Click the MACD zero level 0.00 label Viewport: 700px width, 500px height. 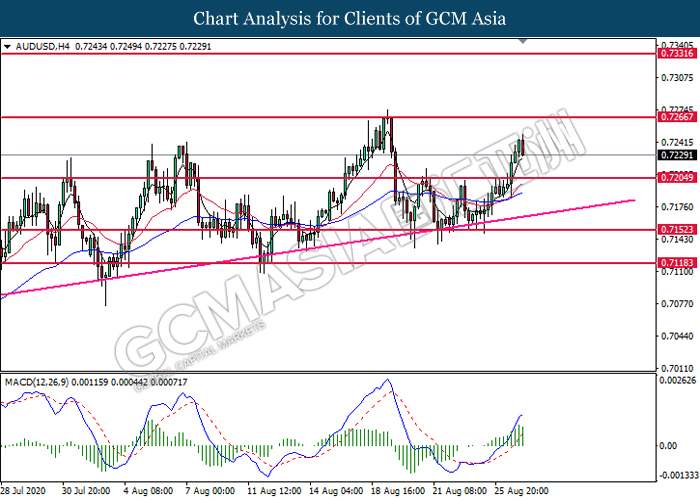668,446
